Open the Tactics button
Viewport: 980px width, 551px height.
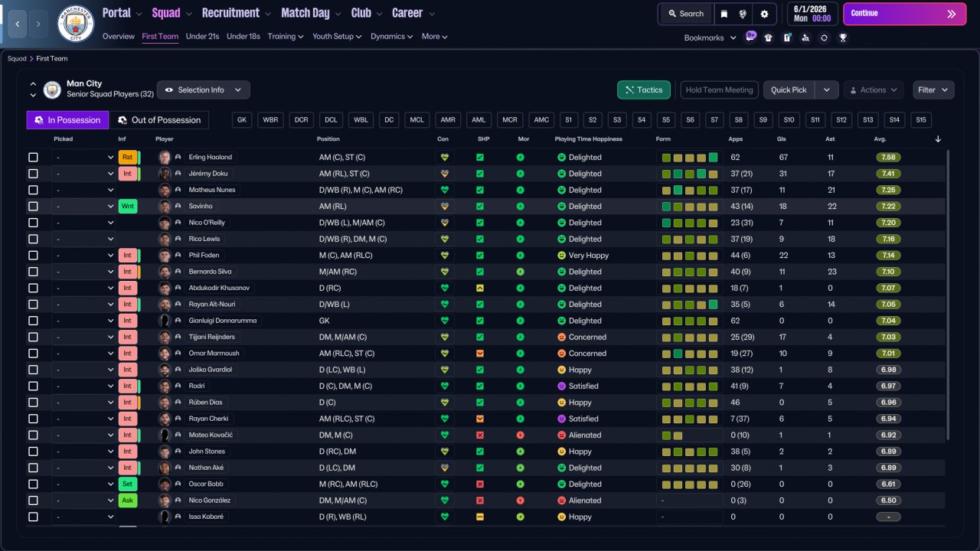click(x=644, y=90)
